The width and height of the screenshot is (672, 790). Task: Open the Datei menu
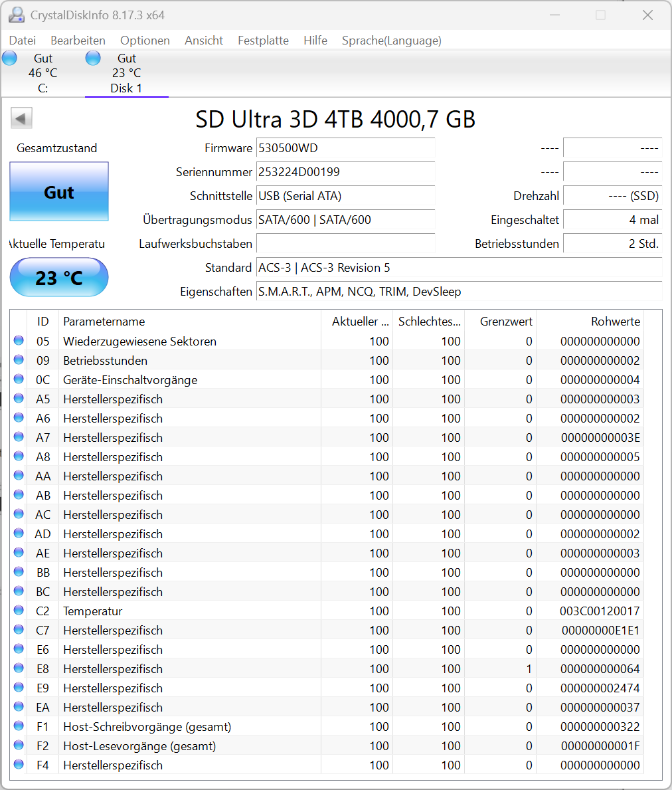coord(23,41)
